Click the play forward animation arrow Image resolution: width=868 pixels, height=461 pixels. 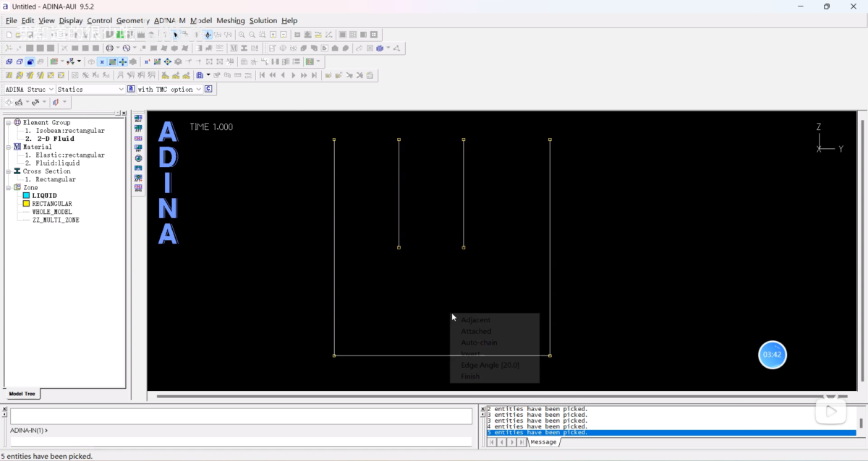(x=293, y=75)
